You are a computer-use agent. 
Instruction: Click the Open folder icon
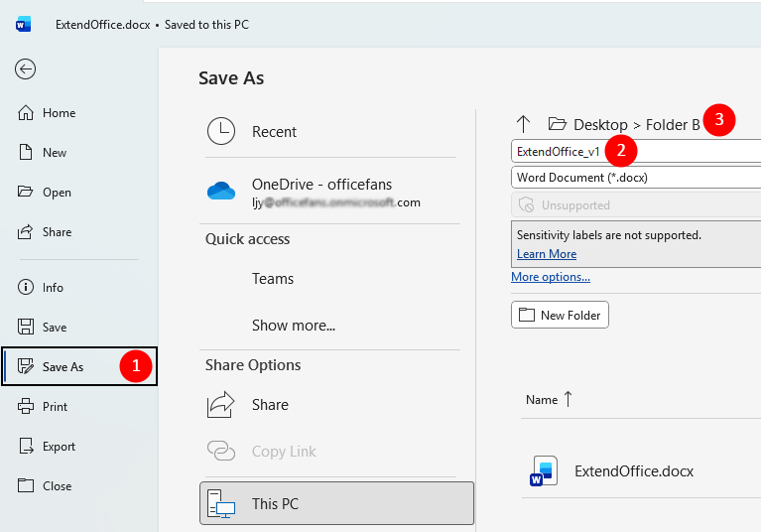(x=25, y=192)
